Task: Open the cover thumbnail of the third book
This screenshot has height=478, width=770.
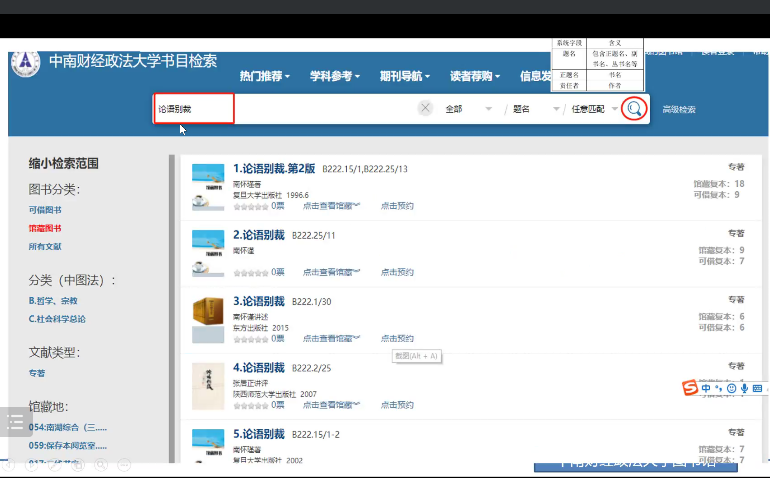Action: pos(208,315)
